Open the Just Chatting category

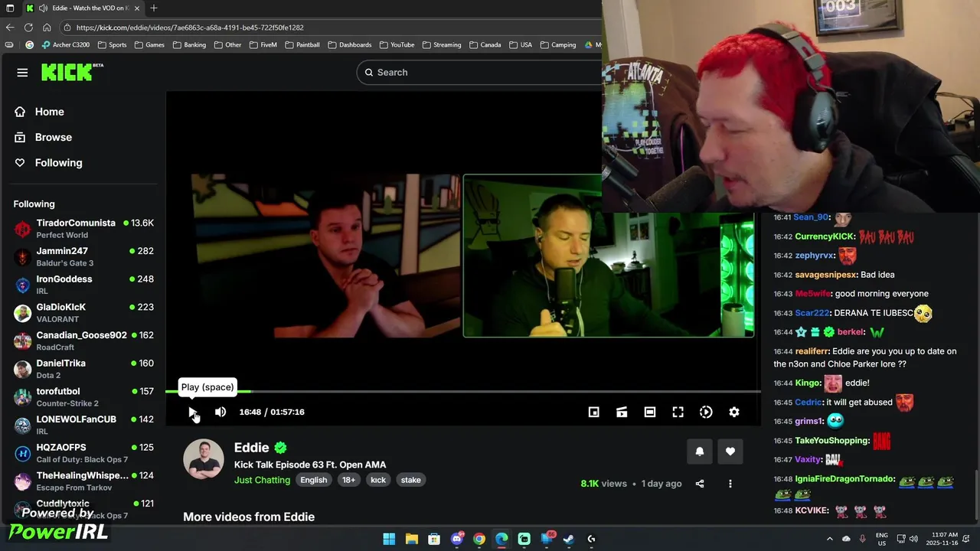pyautogui.click(x=262, y=480)
